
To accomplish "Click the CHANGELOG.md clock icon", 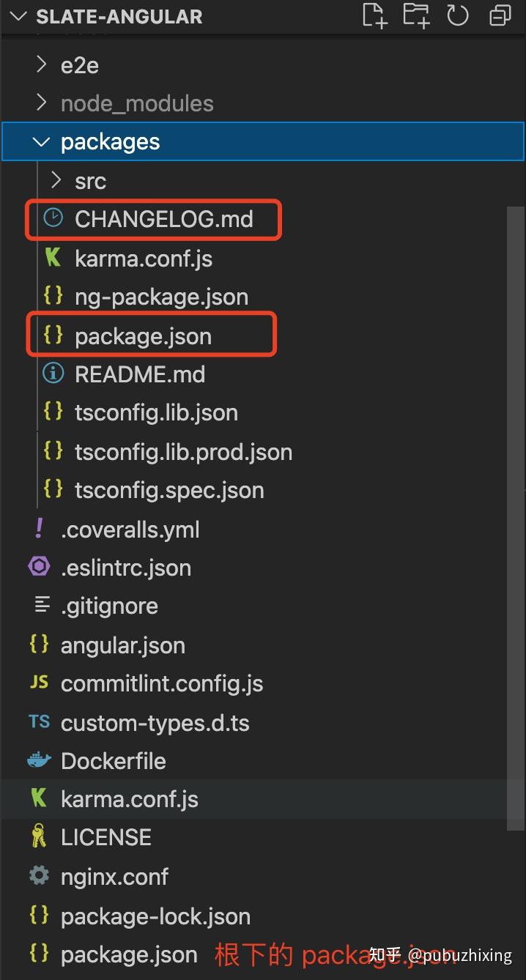I will click(x=53, y=218).
